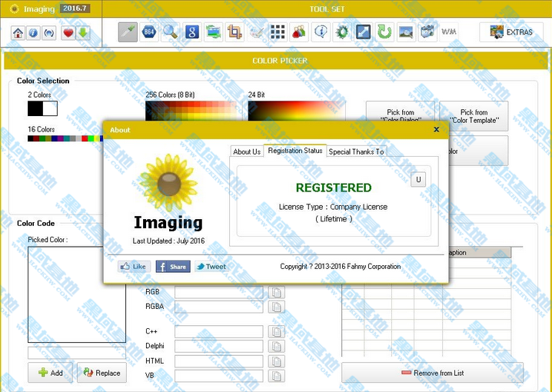Click the Replace button
This screenshot has height=392, width=552.
click(x=101, y=373)
